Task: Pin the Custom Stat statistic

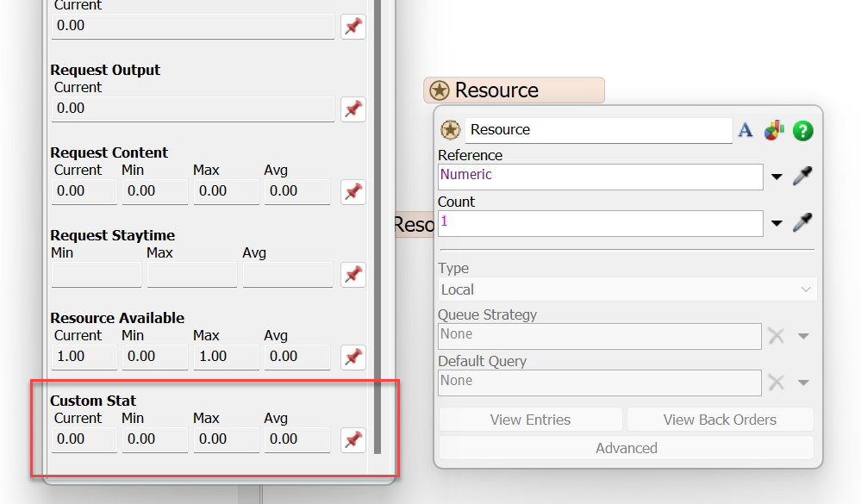Action: tap(353, 439)
